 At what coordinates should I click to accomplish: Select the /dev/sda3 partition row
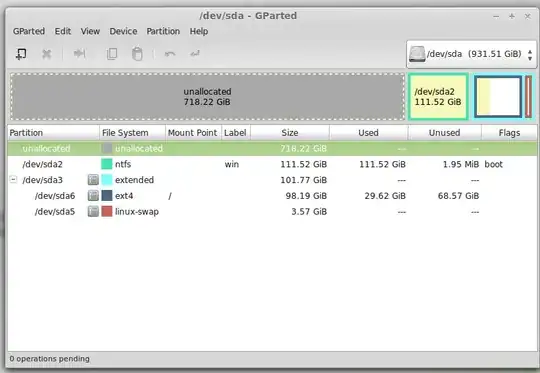point(272,180)
